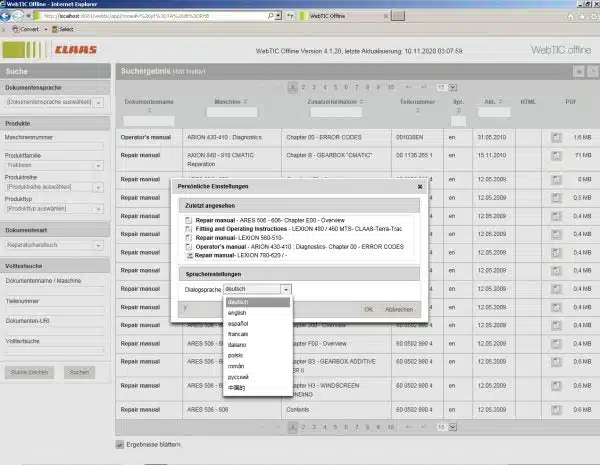This screenshot has height=465, width=600.
Task: Expand the Dokumentensprache dropdown
Action: click(x=98, y=102)
